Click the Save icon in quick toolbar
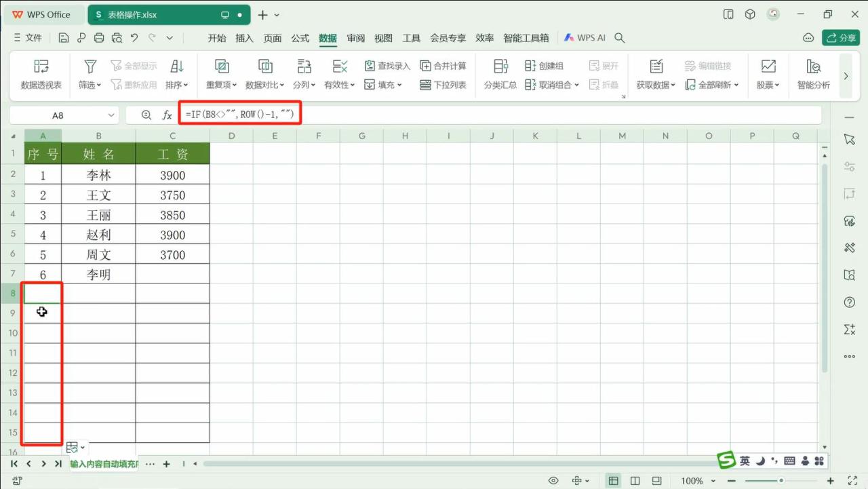This screenshot has height=489, width=868. [x=63, y=38]
